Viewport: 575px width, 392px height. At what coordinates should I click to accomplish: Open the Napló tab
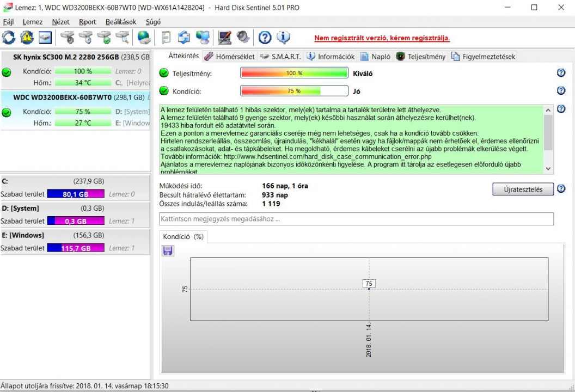[x=376, y=57]
